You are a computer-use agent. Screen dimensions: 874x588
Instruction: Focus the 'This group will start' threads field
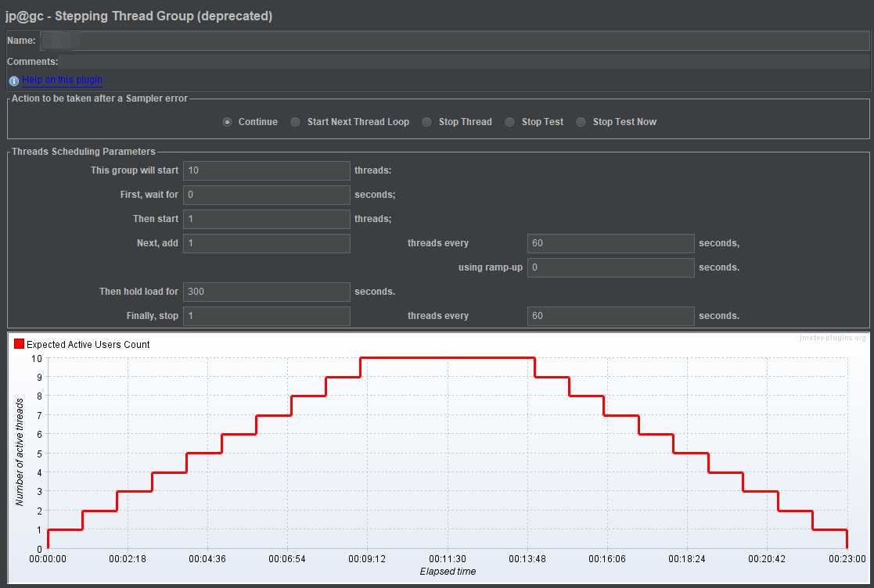click(x=267, y=170)
